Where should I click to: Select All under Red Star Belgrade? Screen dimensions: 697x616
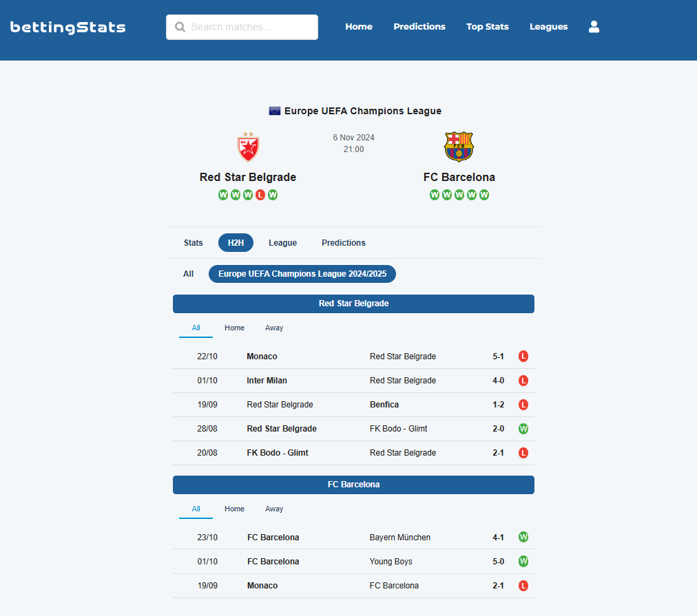tap(196, 328)
